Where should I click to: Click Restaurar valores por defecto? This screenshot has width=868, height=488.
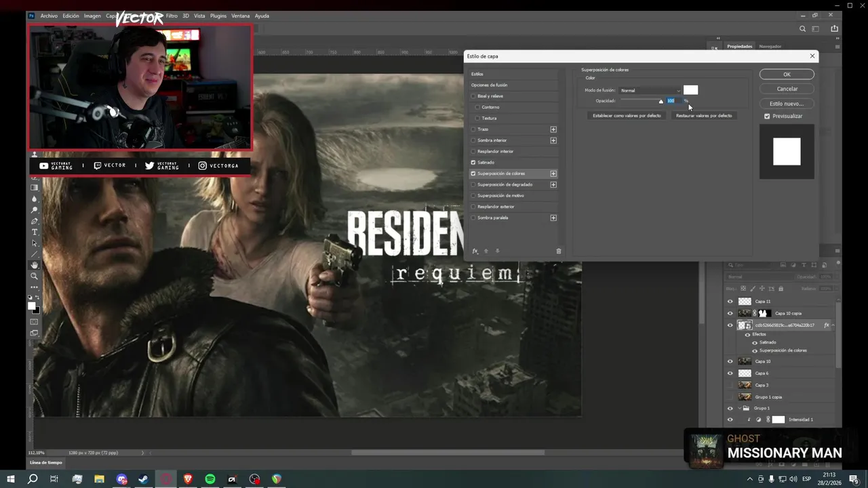pyautogui.click(x=704, y=116)
